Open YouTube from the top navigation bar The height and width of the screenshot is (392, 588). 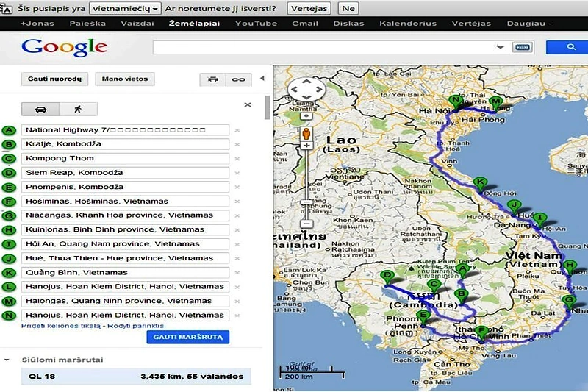[x=256, y=24]
